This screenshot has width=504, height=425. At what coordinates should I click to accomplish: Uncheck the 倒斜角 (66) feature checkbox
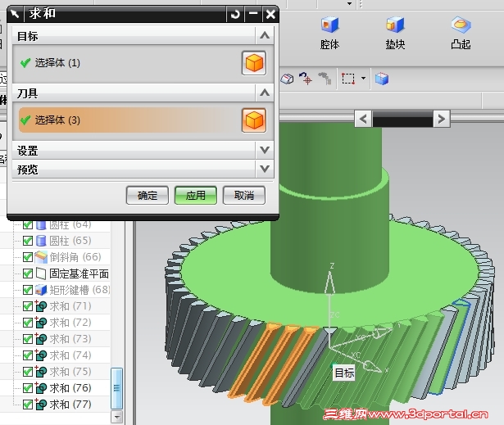(28, 257)
